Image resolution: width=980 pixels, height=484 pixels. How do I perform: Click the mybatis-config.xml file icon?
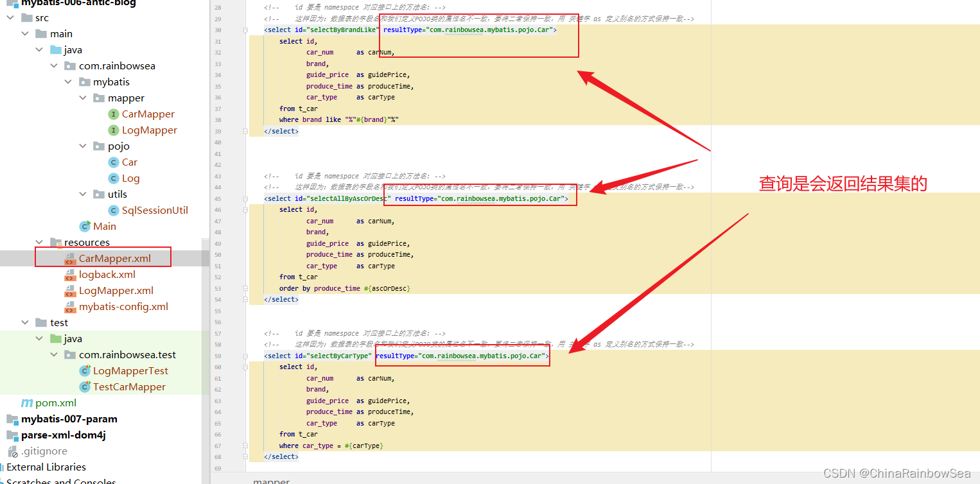click(70, 307)
